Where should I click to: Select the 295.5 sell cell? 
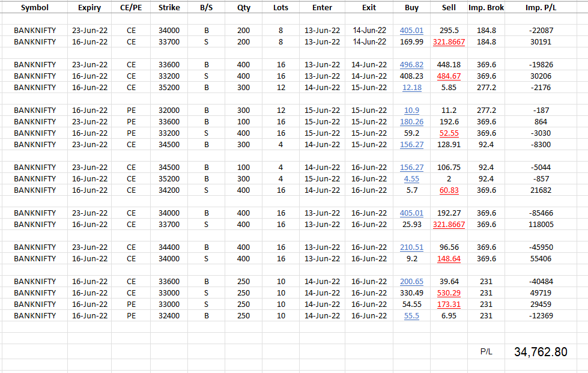pyautogui.click(x=449, y=31)
